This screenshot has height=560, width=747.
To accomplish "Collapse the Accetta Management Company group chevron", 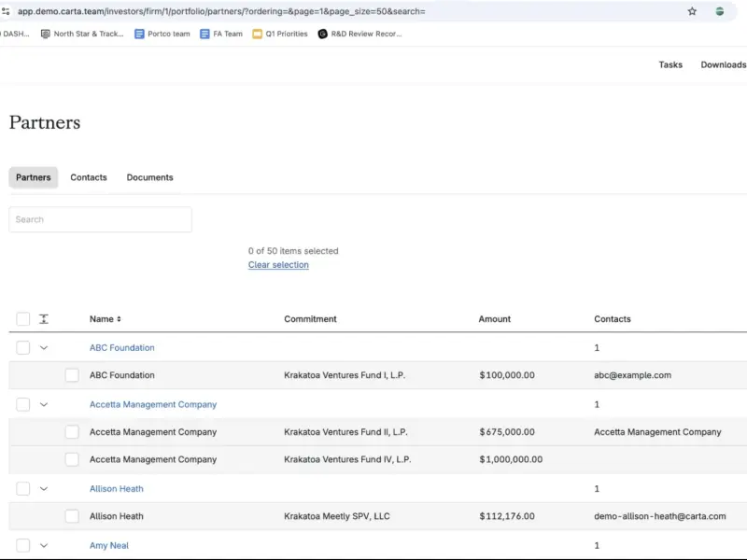I will 44,404.
